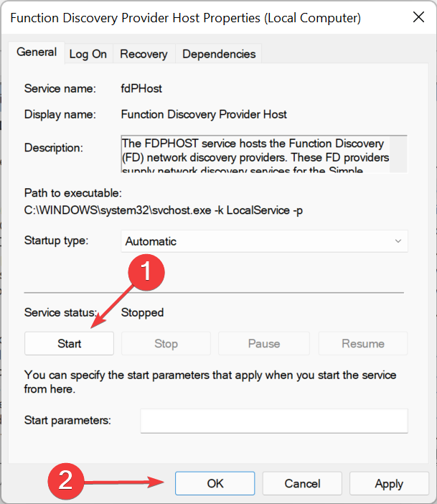437x504 pixels.
Task: Click the Resume service button
Action: coord(362,343)
